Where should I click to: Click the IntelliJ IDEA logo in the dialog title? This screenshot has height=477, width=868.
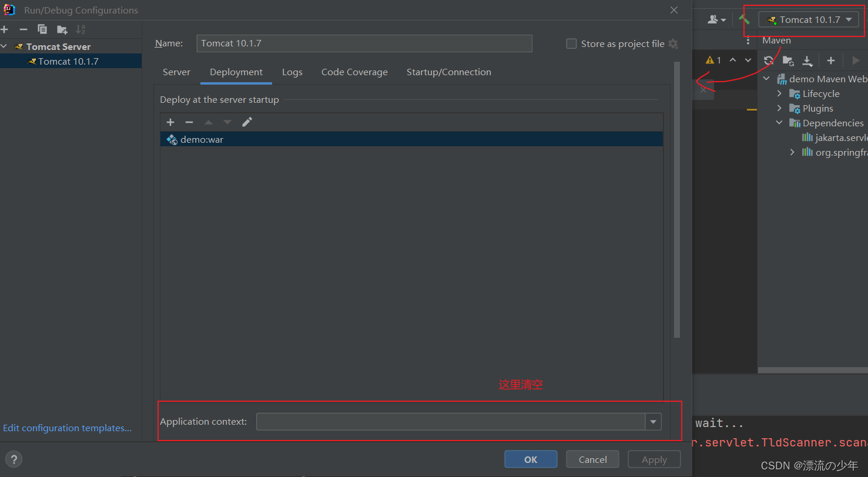coord(10,10)
